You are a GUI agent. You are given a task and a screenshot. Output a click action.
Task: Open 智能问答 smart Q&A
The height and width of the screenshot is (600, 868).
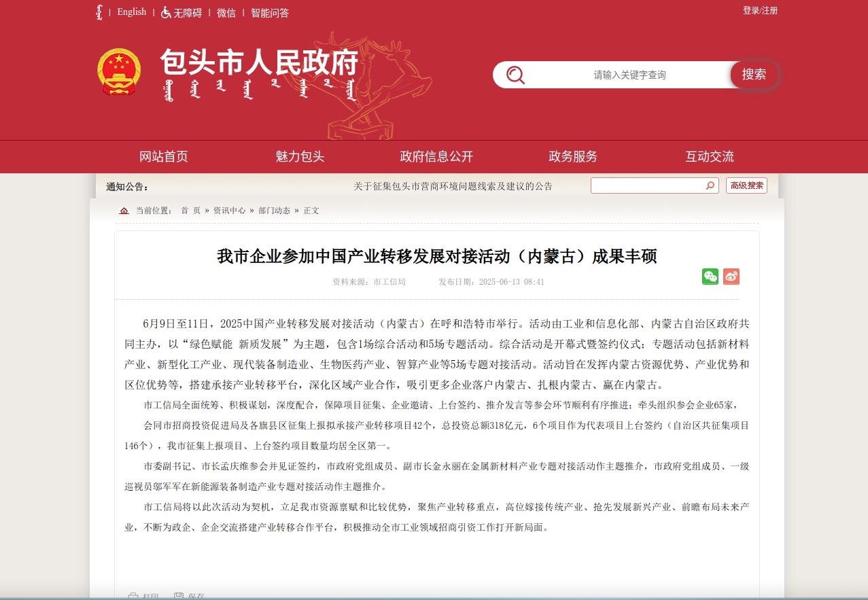point(270,12)
